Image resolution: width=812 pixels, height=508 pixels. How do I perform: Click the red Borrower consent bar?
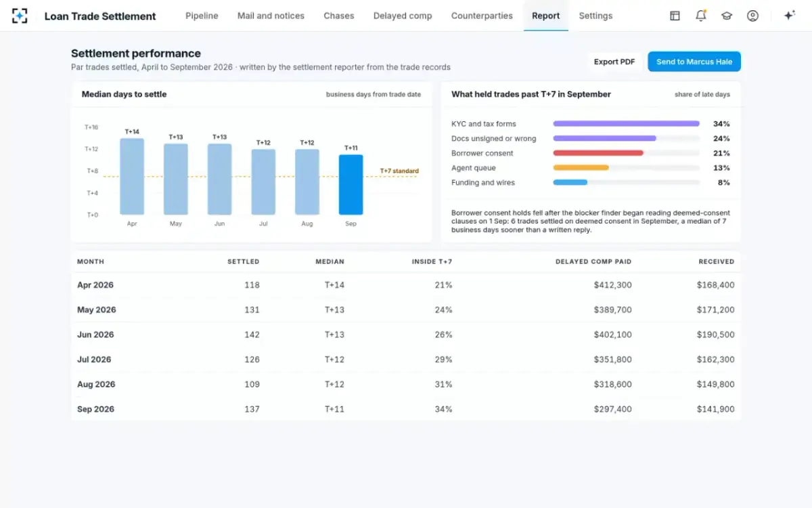pyautogui.click(x=598, y=153)
